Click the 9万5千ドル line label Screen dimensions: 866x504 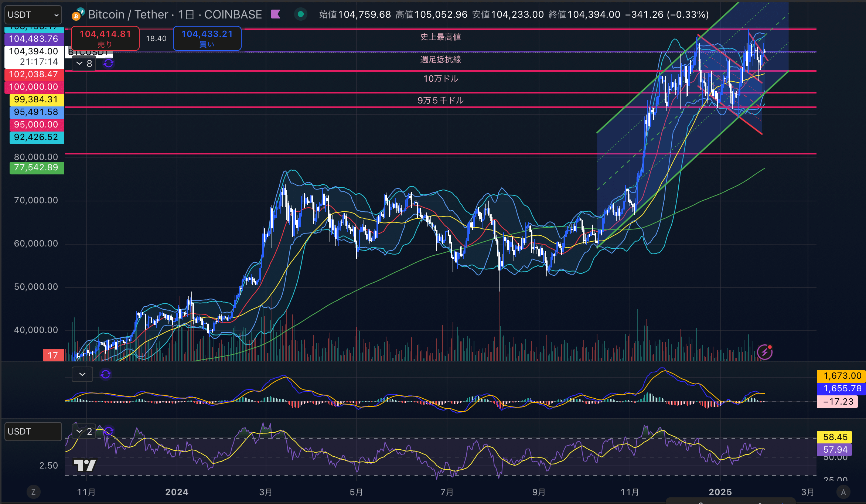(440, 101)
